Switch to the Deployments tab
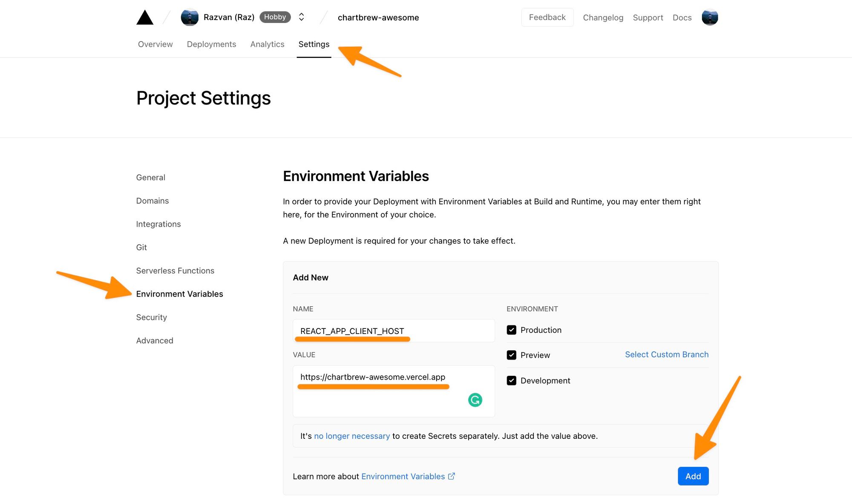This screenshot has height=504, width=852. (211, 44)
